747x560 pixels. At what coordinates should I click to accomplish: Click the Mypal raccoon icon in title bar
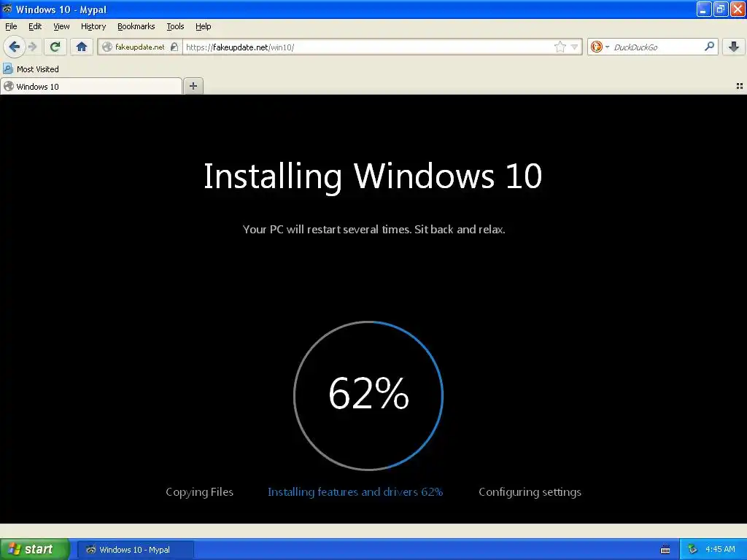(7, 9)
